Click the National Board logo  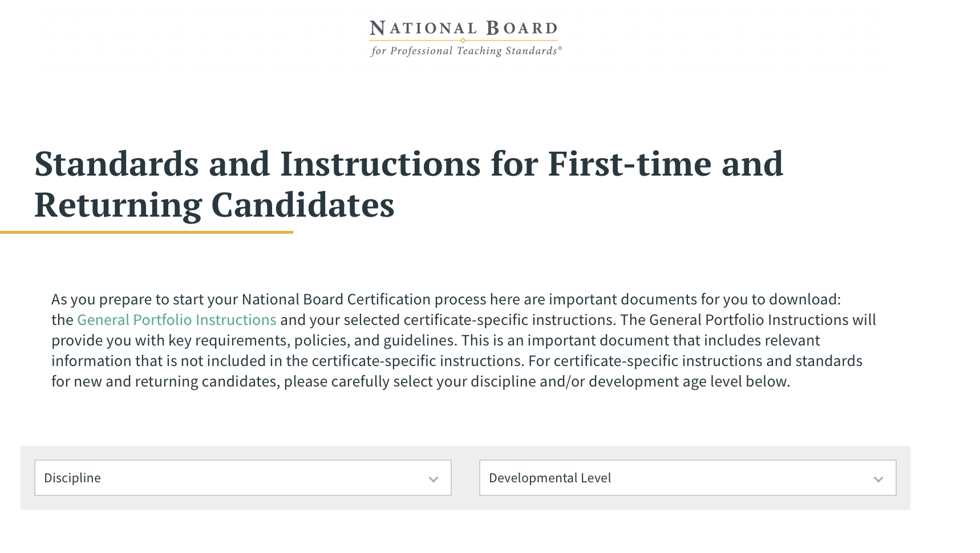[465, 38]
